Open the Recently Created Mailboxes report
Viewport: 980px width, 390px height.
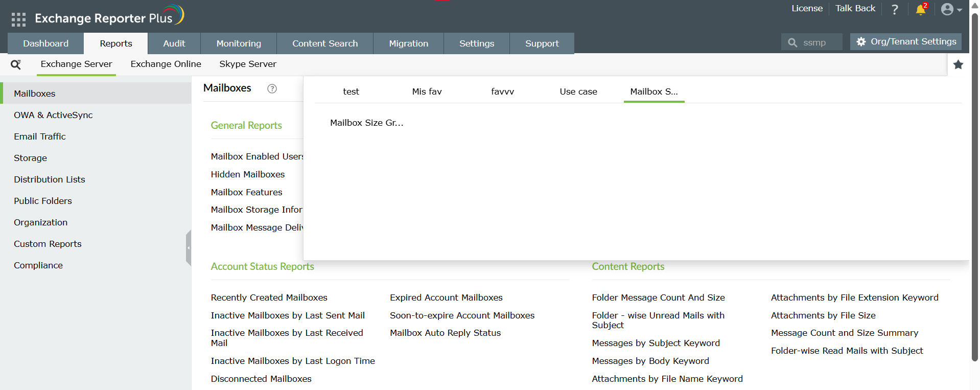[x=269, y=297]
